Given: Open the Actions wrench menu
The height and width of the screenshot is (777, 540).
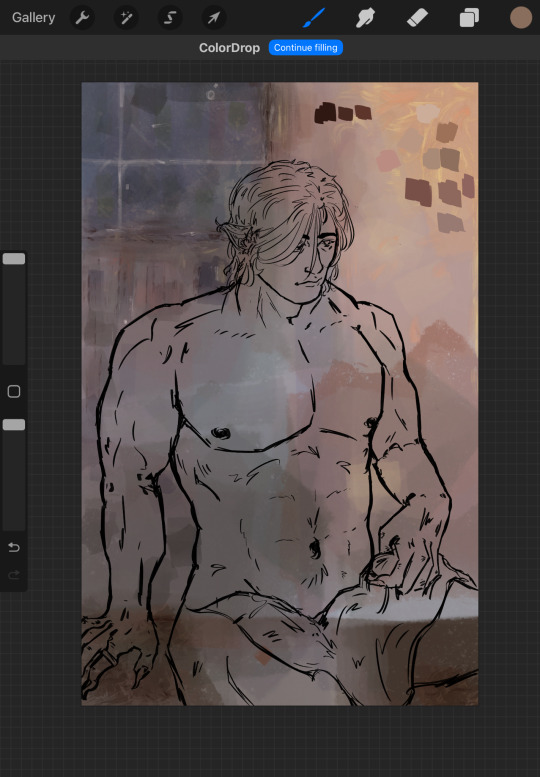Looking at the screenshot, I should click(82, 18).
